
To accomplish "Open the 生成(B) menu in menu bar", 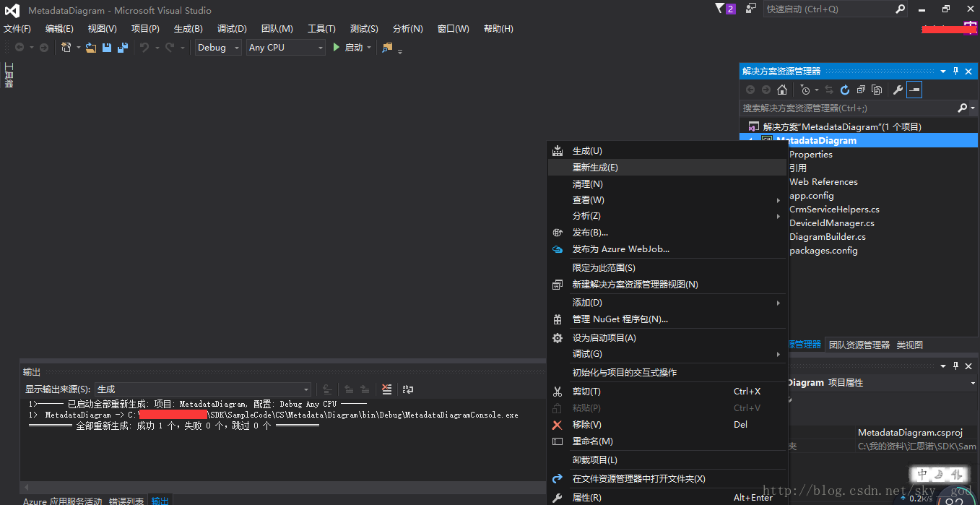I will click(188, 29).
